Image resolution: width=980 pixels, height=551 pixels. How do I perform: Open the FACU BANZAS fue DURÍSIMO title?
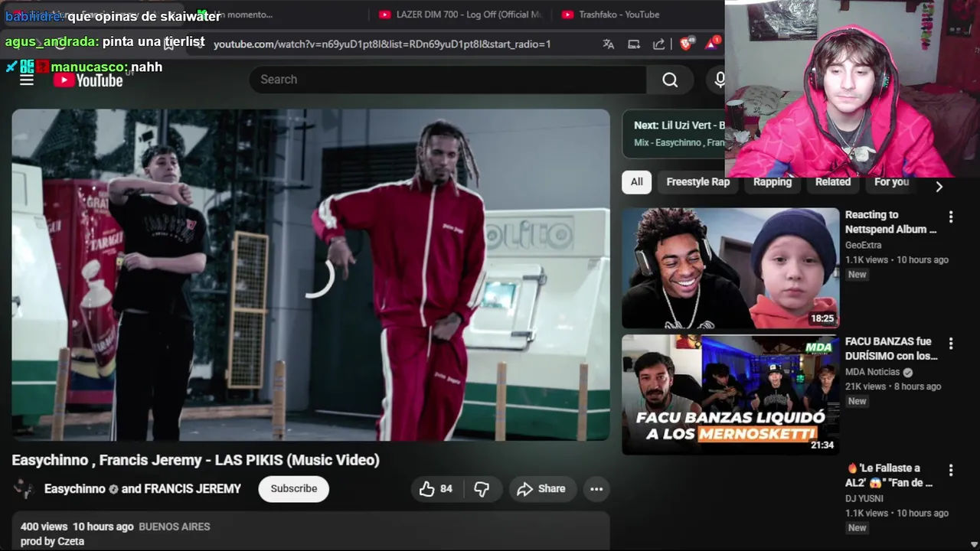[x=892, y=349]
